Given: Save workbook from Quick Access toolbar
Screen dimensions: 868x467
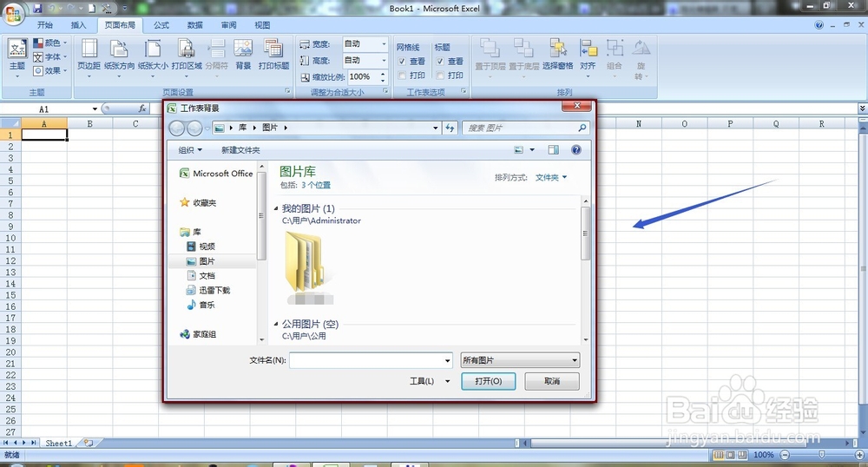Looking at the screenshot, I should 37,9.
